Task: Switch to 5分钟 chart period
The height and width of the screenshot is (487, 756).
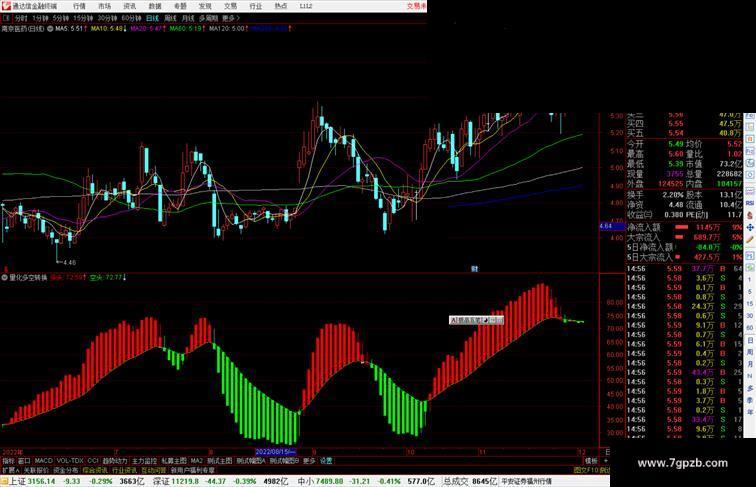Action: [x=61, y=18]
